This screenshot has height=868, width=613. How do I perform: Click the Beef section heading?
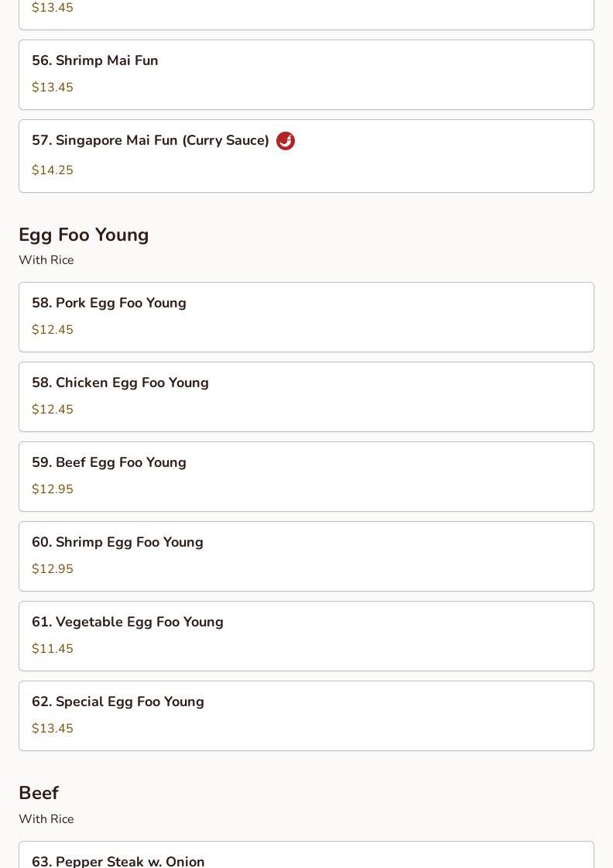(39, 793)
